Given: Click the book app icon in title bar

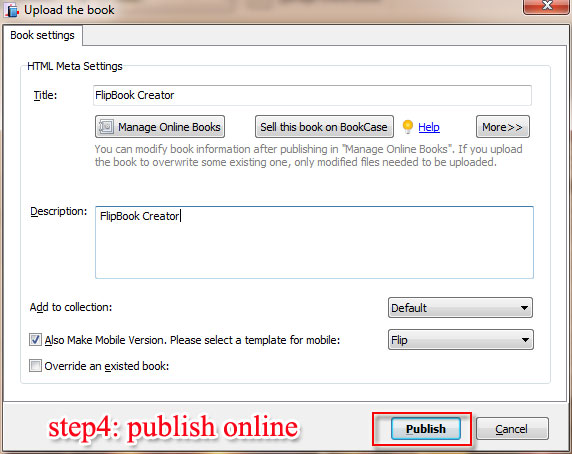Looking at the screenshot, I should tap(12, 10).
